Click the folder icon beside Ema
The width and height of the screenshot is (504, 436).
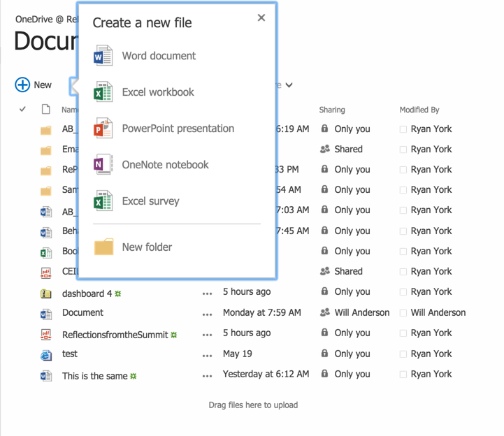[x=46, y=150]
